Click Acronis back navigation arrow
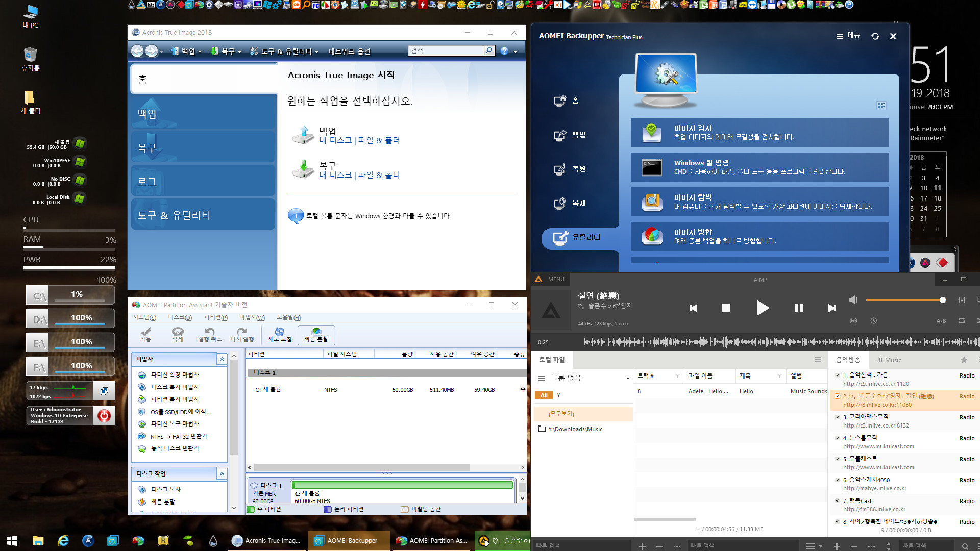 pyautogui.click(x=137, y=51)
